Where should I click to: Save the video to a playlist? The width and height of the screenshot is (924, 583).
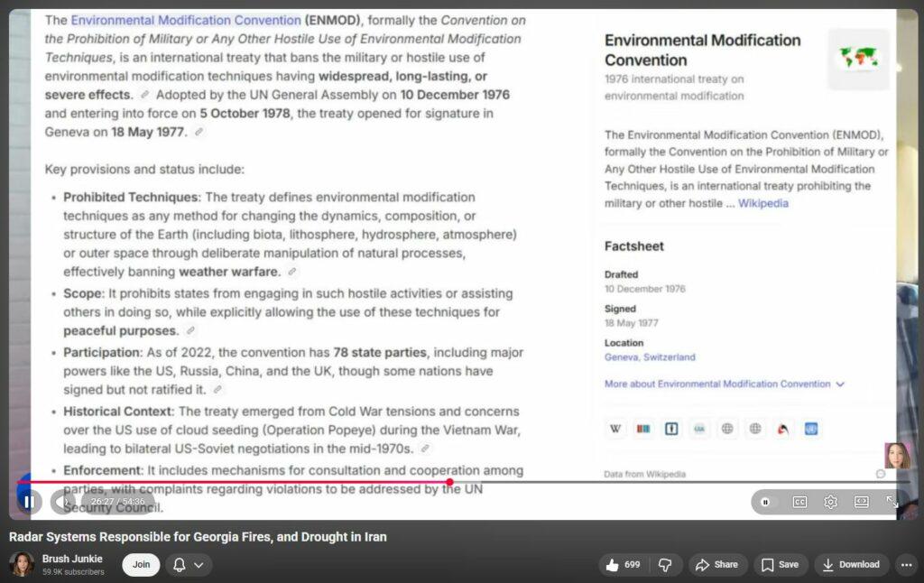pyautogui.click(x=780, y=565)
